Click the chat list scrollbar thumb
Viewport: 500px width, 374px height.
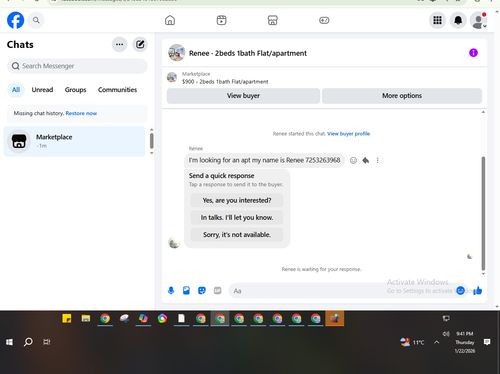tap(152, 141)
